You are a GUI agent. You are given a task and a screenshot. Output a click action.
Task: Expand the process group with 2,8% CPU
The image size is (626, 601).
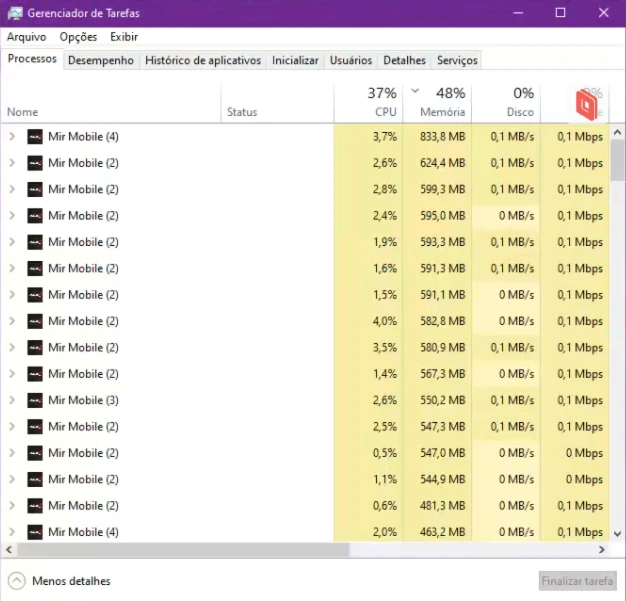pyautogui.click(x=12, y=189)
